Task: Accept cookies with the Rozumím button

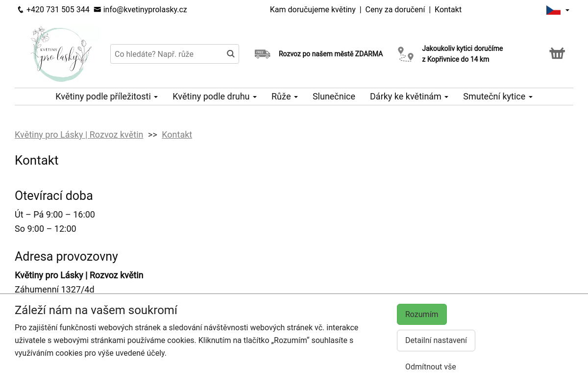Action: pos(422,314)
